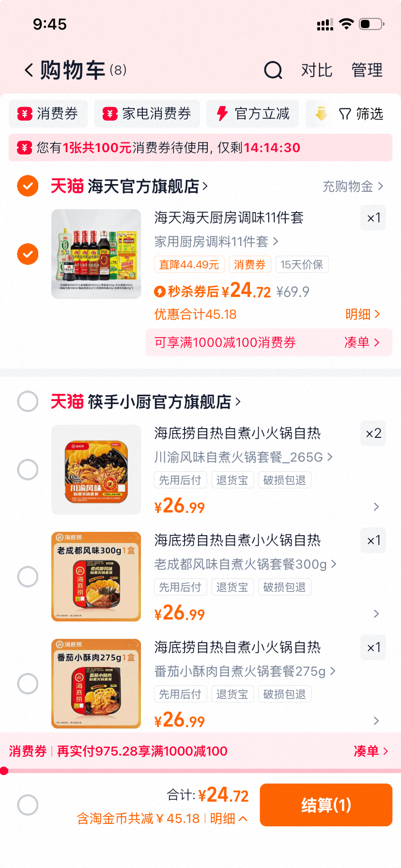Toggle the select-all circle at the bottom
The height and width of the screenshot is (868, 401).
pyautogui.click(x=28, y=805)
